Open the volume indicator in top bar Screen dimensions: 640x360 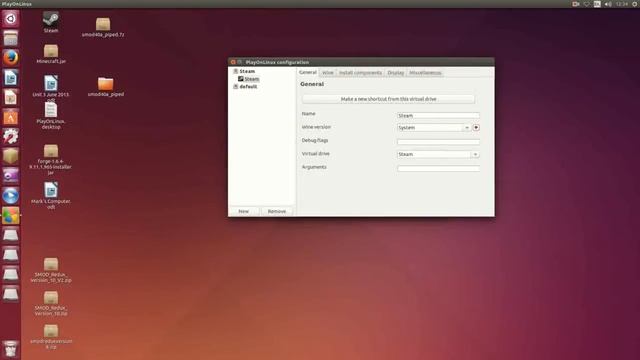click(x=608, y=4)
